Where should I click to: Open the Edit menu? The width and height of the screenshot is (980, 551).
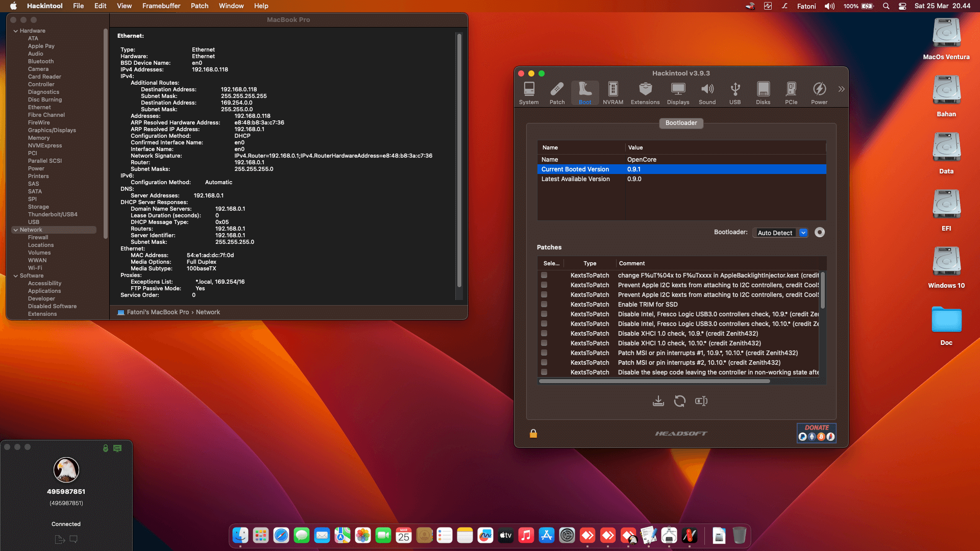click(x=101, y=6)
